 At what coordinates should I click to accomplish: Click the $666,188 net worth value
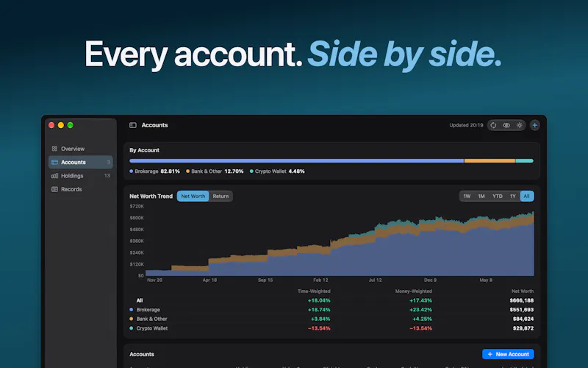coord(522,300)
